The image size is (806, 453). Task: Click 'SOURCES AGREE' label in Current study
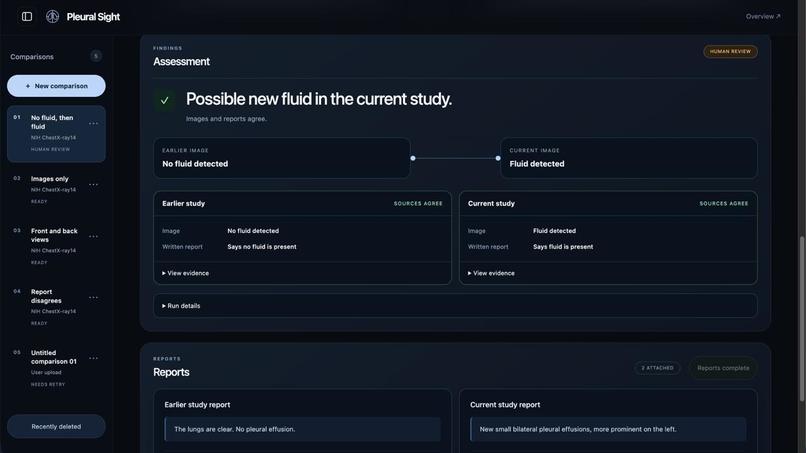[724, 204]
